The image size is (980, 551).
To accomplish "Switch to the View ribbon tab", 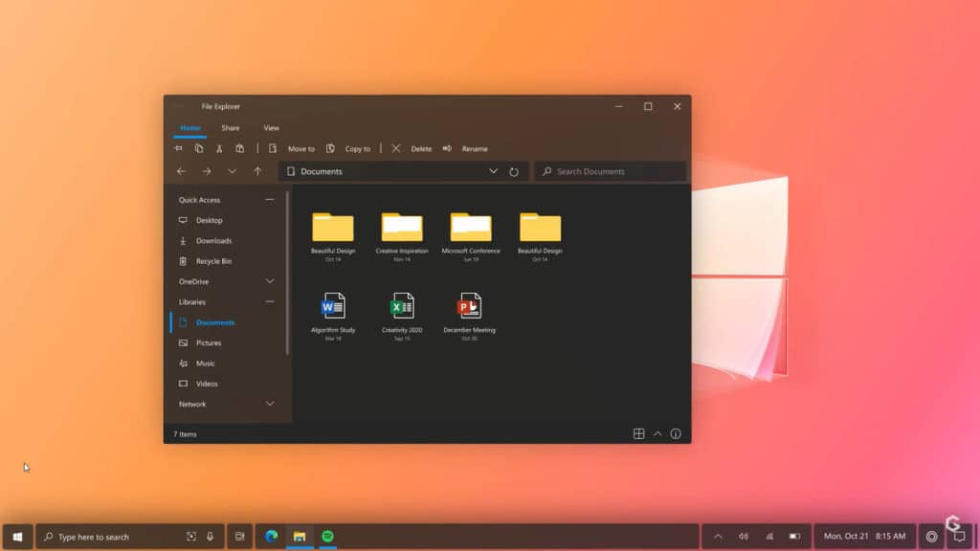I will [x=271, y=127].
